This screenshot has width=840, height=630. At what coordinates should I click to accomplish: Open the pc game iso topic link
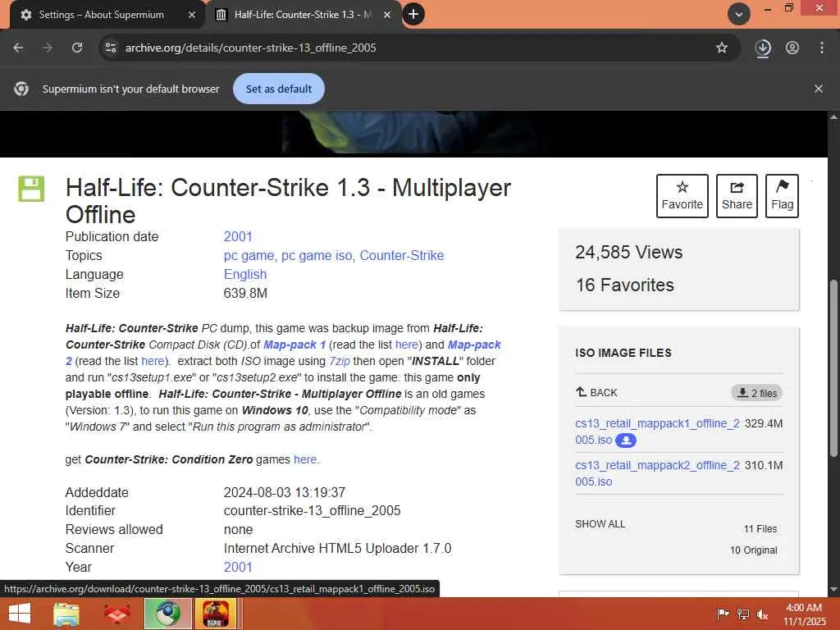click(x=317, y=256)
